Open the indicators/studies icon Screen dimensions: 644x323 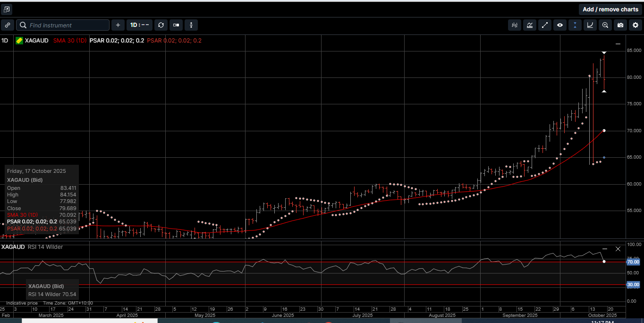click(530, 25)
